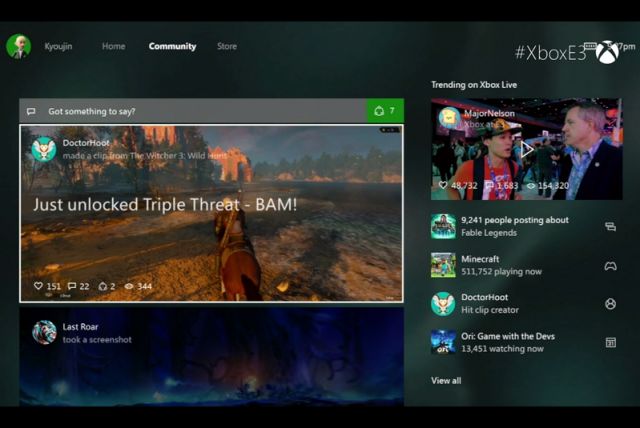The width and height of the screenshot is (640, 428).
Task: Open DoctorHoot avatar in trending list
Action: coord(443,304)
